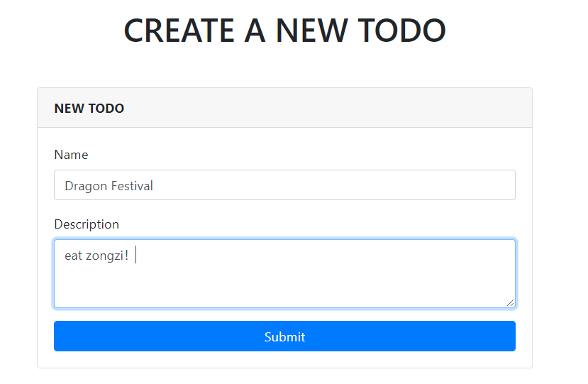Click the Description field label
This screenshot has height=384, width=588.
pyautogui.click(x=87, y=224)
